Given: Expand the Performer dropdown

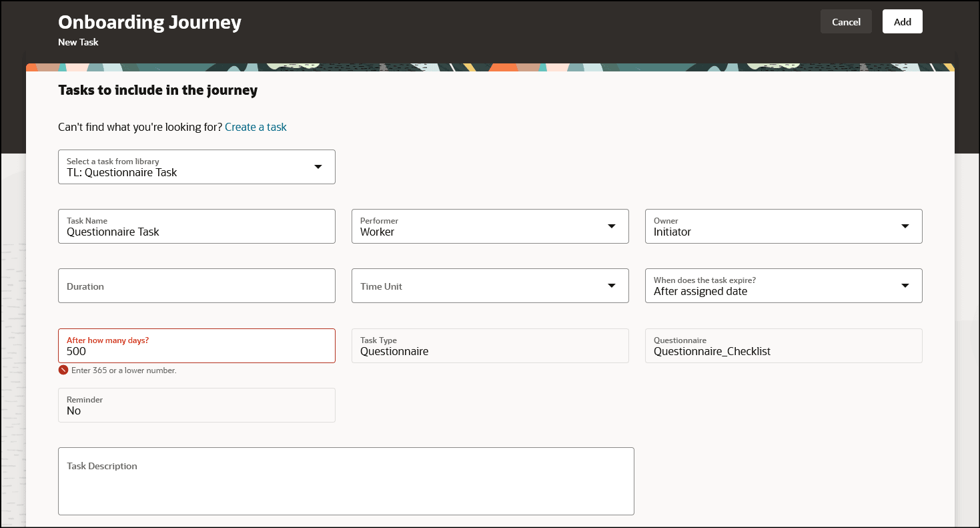Looking at the screenshot, I should coord(490,226).
